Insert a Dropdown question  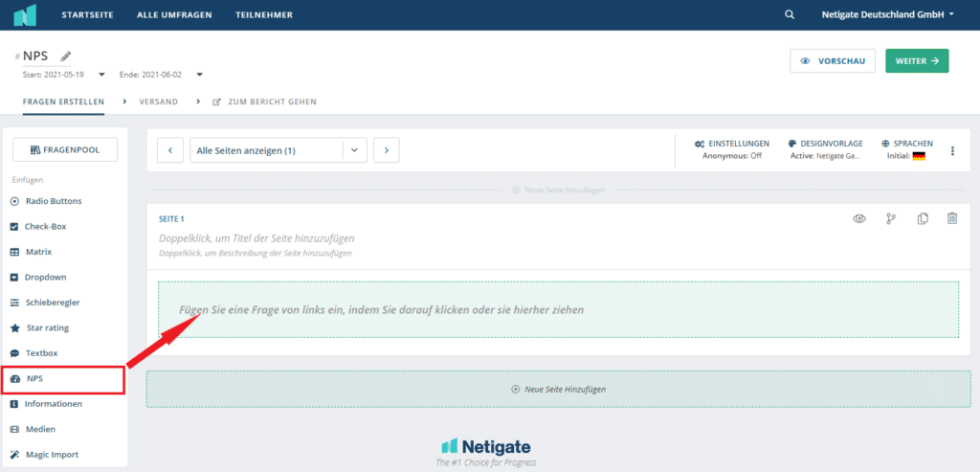(38, 277)
